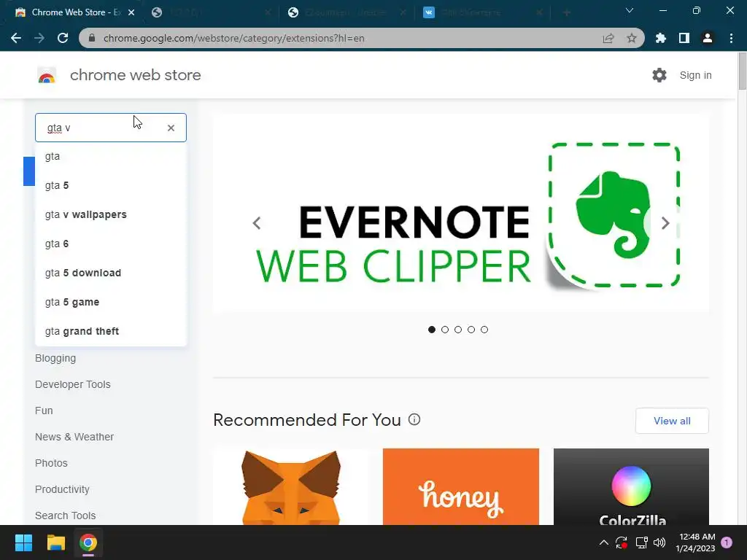Screen dimensions: 747x560
Task: Choose suggestion "gta 5"
Action: tap(111, 185)
